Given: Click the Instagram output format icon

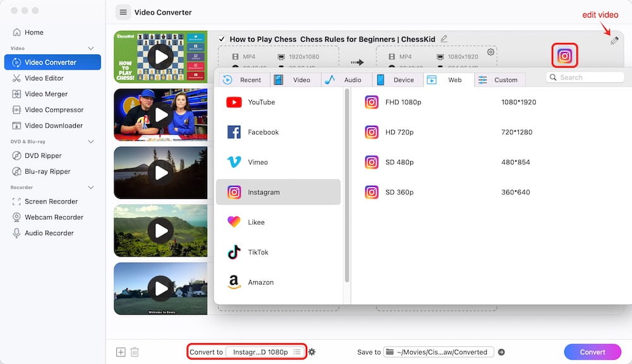Looking at the screenshot, I should click(x=564, y=55).
